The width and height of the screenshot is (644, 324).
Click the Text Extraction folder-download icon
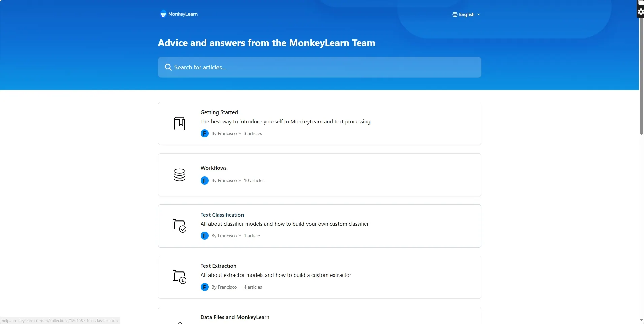click(x=180, y=277)
